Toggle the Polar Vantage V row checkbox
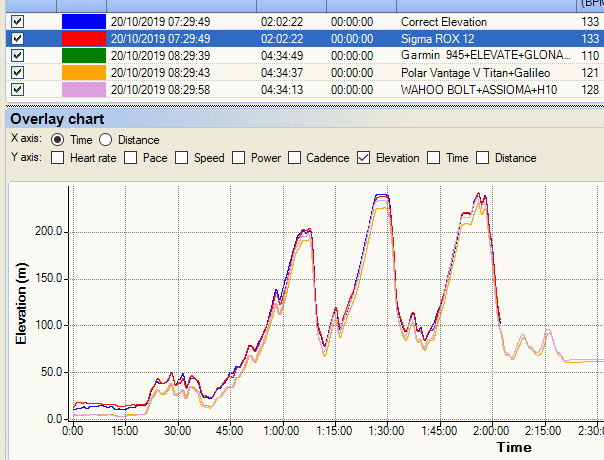Viewport: 604px width, 460px height. point(17,72)
